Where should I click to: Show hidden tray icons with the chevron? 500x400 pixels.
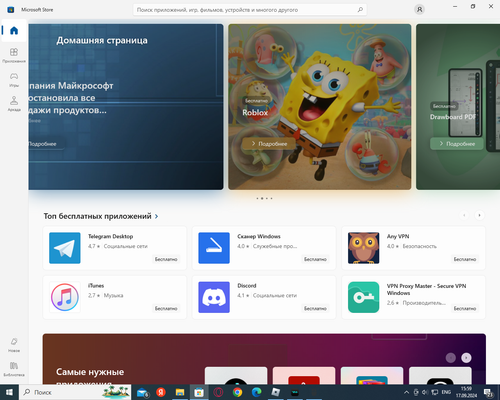coord(406,392)
